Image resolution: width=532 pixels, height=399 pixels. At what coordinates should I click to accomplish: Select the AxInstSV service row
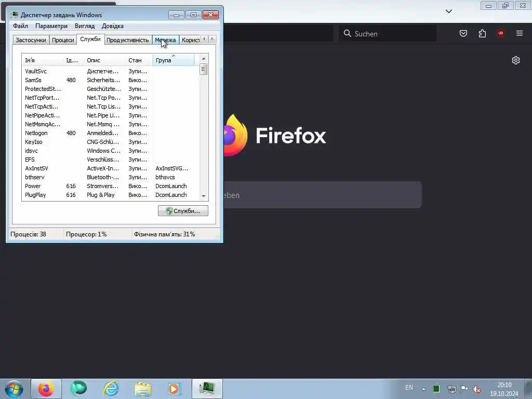pos(111,168)
